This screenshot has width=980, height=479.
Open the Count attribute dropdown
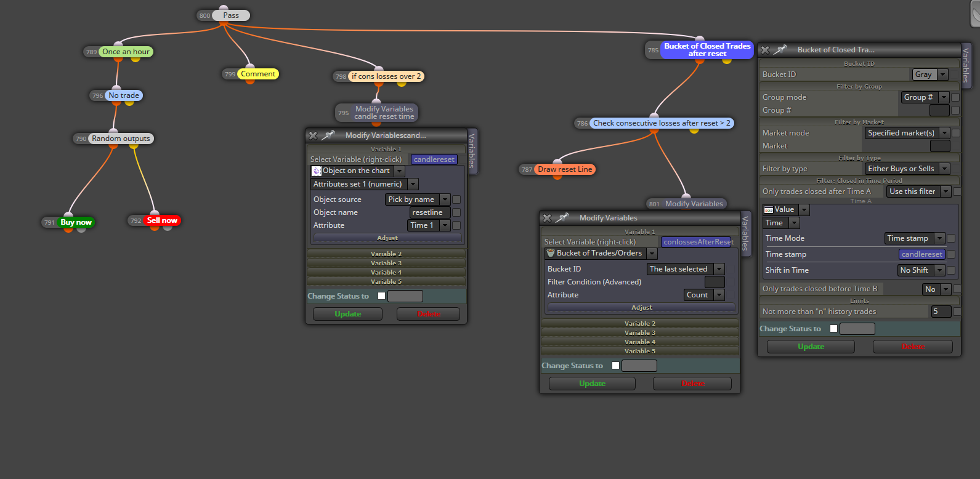coord(719,295)
